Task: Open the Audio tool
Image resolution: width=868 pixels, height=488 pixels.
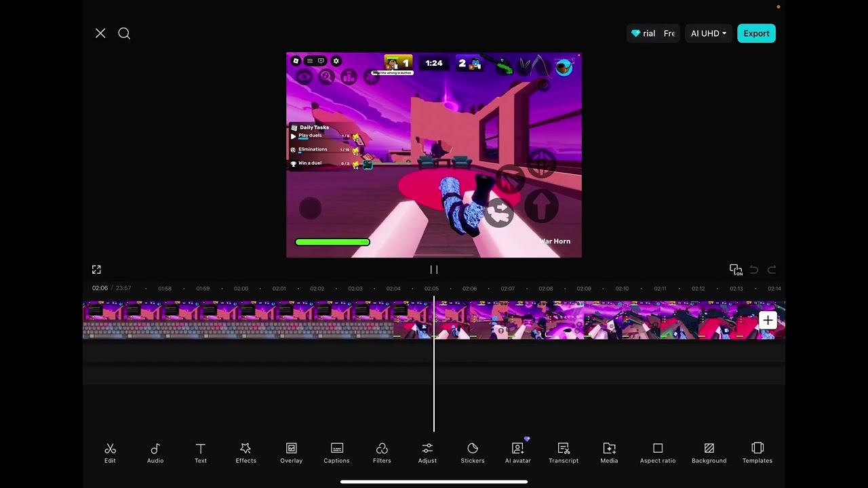Action: [155, 453]
